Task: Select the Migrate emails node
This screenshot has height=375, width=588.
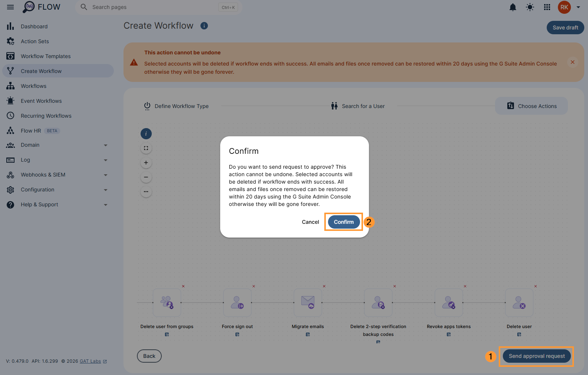Action: (308, 302)
